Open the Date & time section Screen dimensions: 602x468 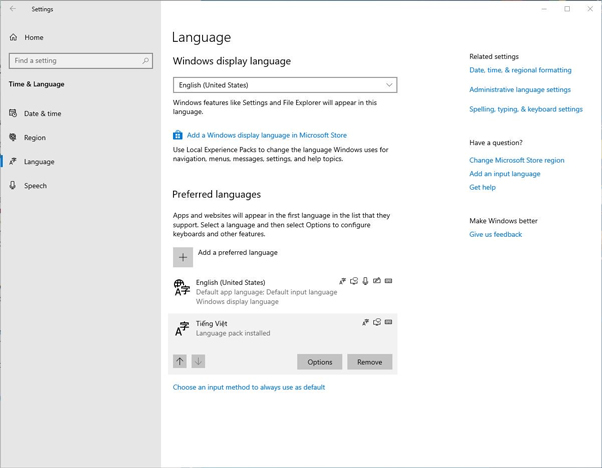(x=42, y=114)
